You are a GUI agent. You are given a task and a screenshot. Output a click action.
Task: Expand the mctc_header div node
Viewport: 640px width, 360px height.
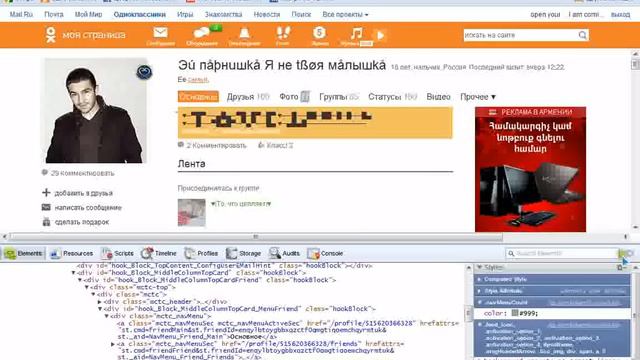click(100, 302)
